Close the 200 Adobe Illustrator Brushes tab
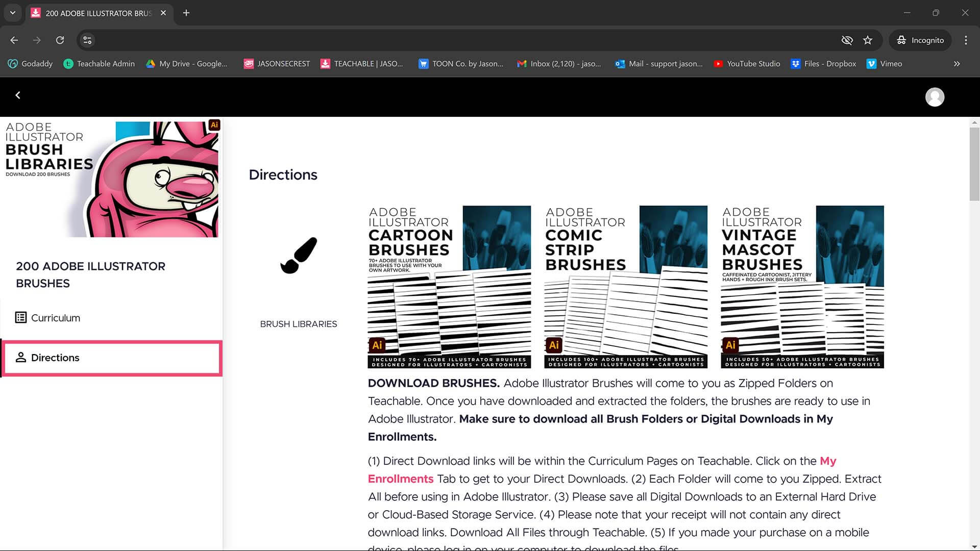The image size is (980, 551). point(163,13)
